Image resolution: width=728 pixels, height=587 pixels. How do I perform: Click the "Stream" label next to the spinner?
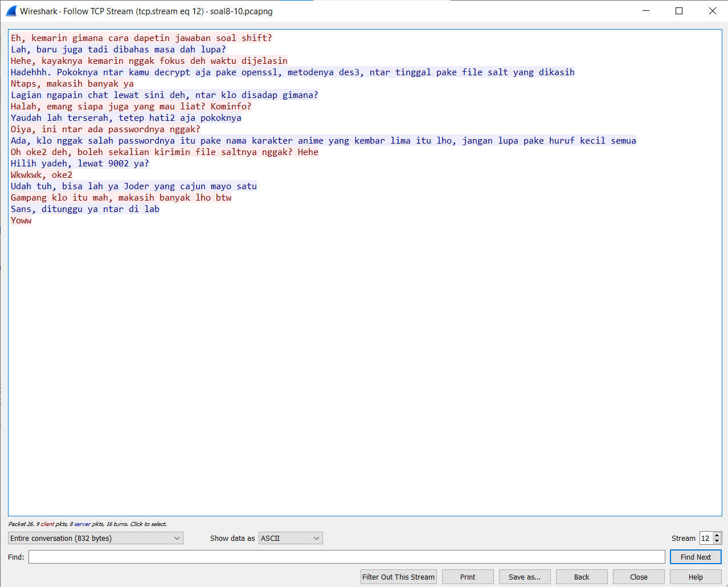tap(684, 538)
